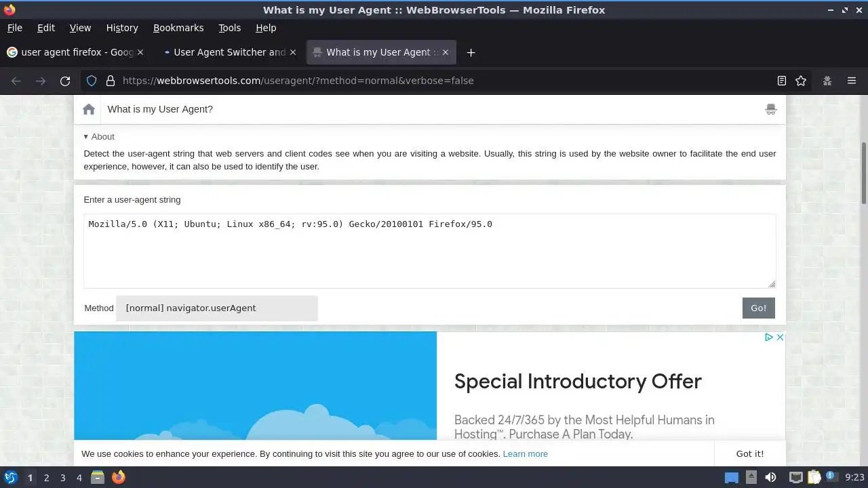The width and height of the screenshot is (868, 488).
Task: Open the Firefox hamburger menu
Action: (x=852, y=81)
